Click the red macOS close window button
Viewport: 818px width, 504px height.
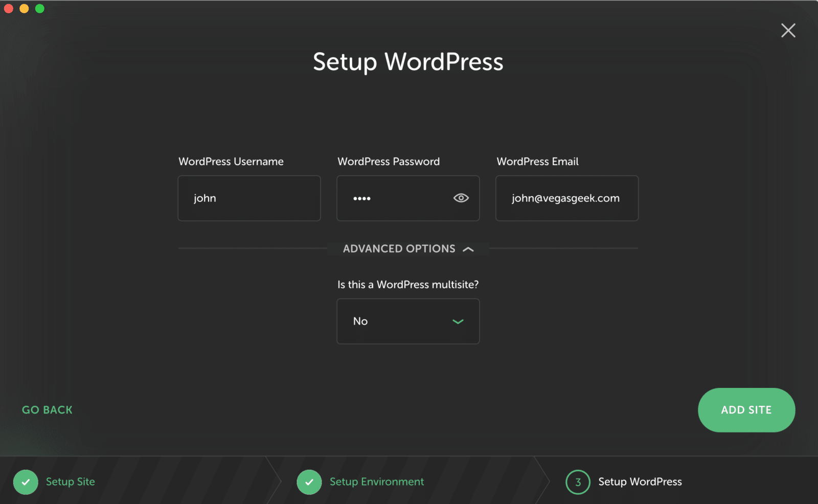point(9,9)
